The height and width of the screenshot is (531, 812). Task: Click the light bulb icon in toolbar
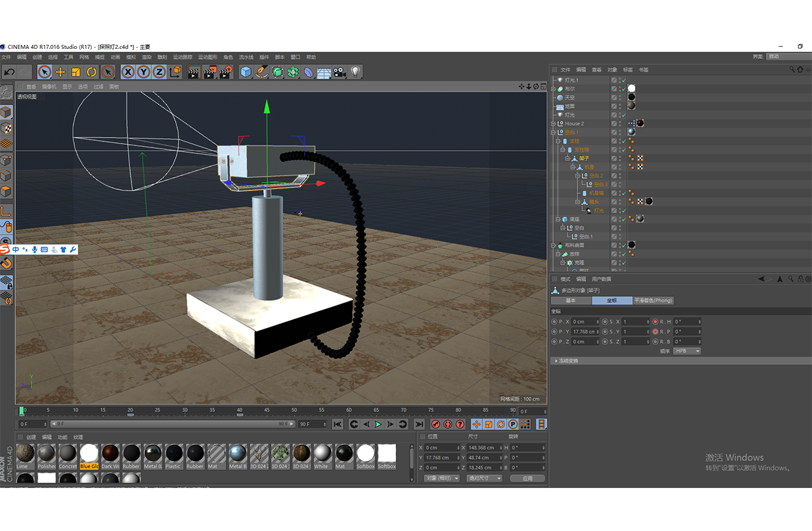click(355, 72)
